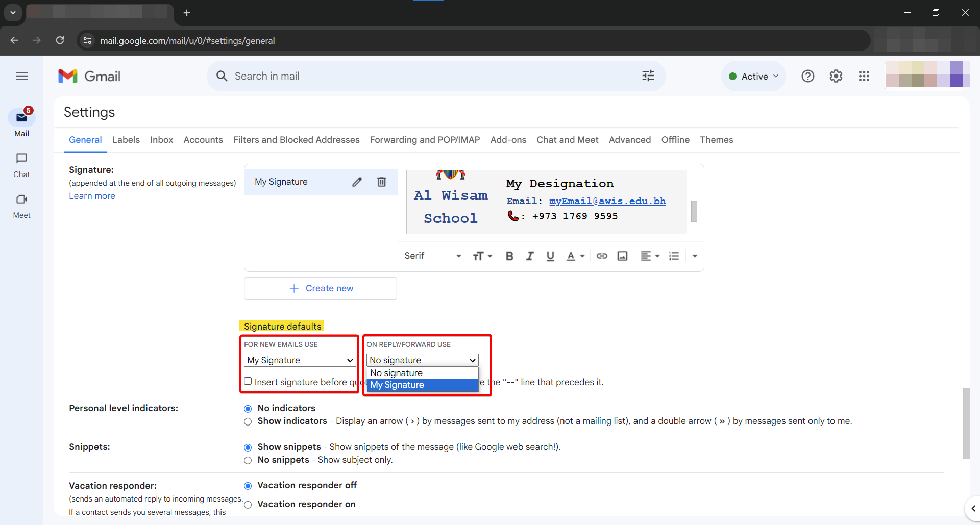Open the Themes settings tab
Viewport: 980px width, 525px height.
point(716,140)
